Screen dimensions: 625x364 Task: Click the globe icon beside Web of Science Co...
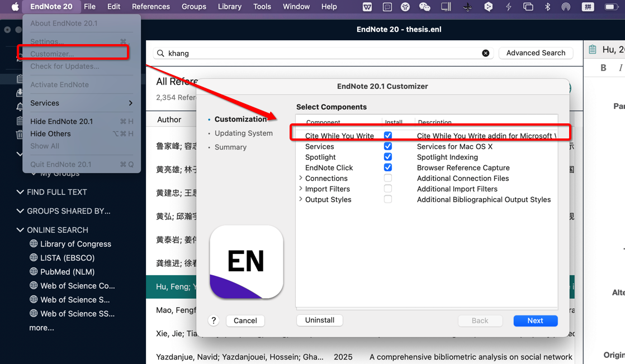pos(34,285)
